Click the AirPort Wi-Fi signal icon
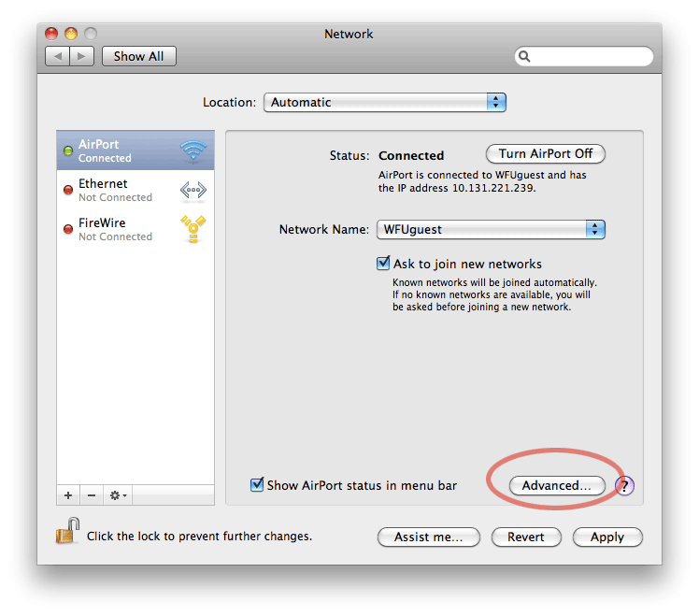Viewport: 699px width, 616px height. (193, 150)
